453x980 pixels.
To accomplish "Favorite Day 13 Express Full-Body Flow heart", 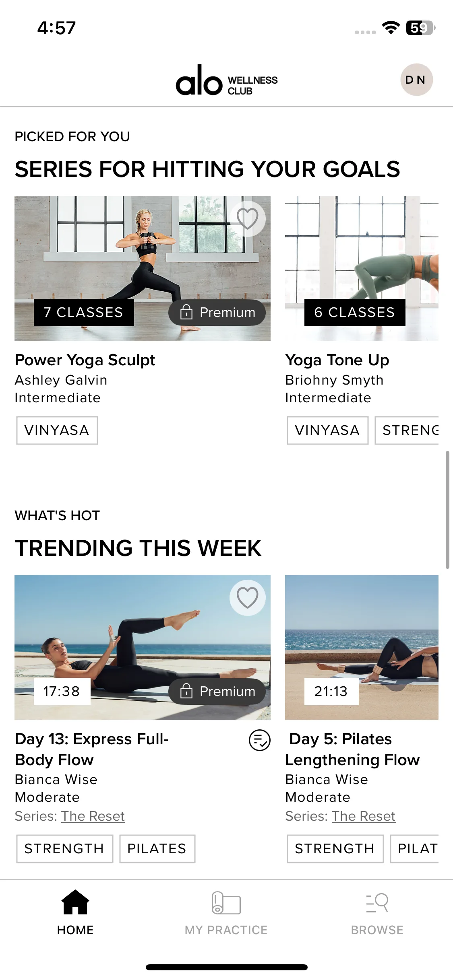I will point(247,598).
